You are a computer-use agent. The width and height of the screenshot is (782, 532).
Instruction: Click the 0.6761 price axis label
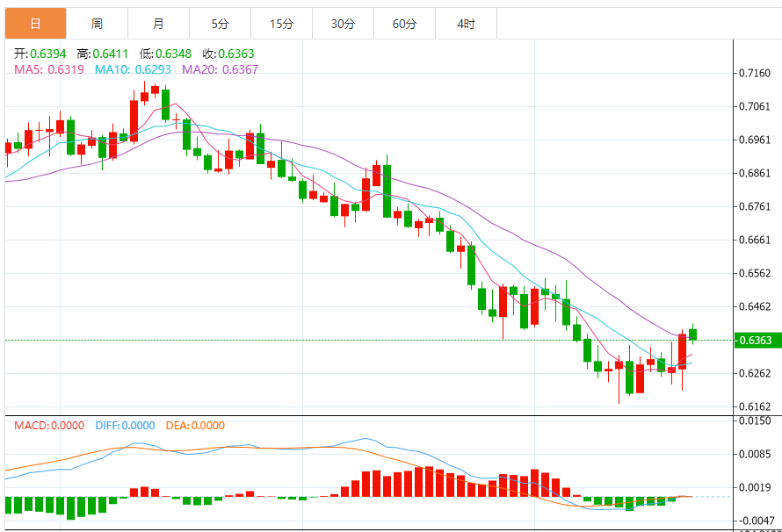click(755, 206)
